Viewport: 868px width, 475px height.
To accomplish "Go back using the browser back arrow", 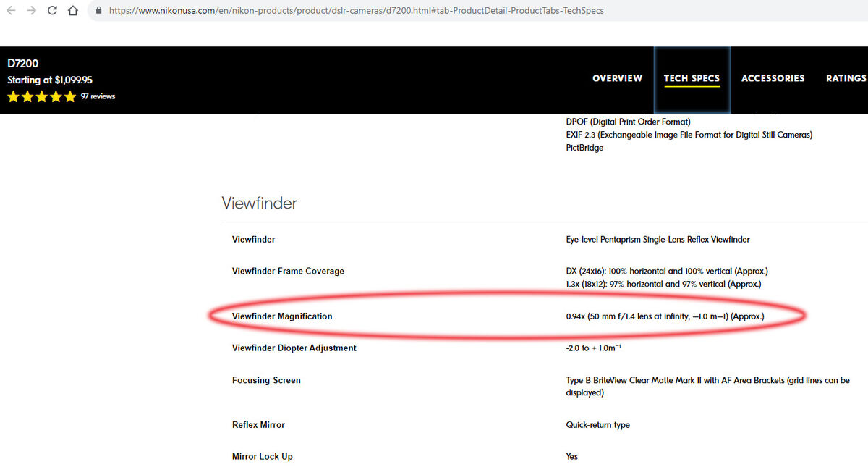I will (x=11, y=11).
